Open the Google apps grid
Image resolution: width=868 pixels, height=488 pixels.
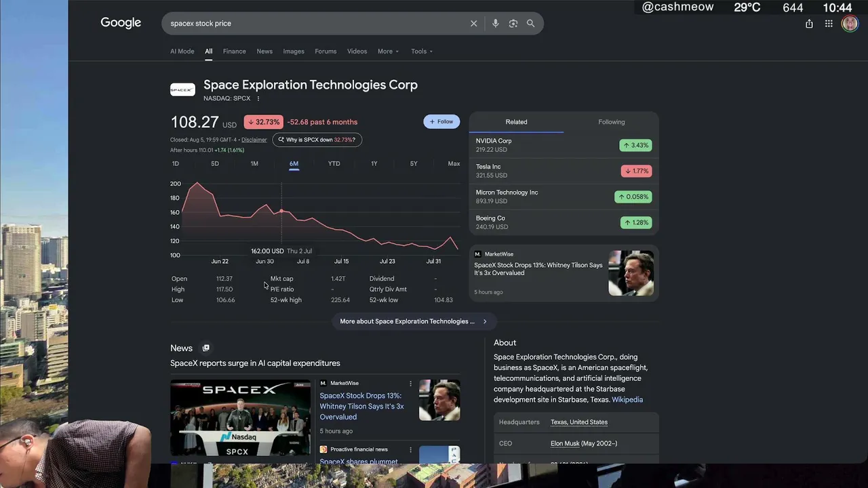(829, 24)
